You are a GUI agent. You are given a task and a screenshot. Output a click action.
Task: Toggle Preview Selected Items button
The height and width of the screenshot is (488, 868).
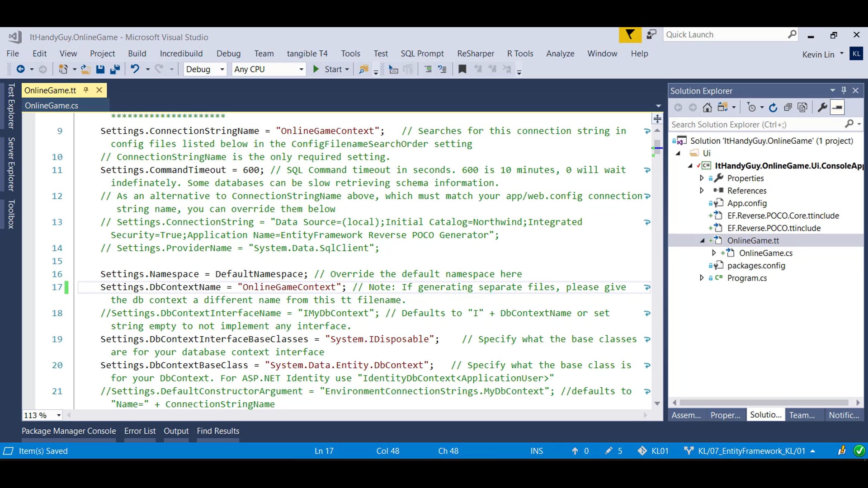[837, 108]
